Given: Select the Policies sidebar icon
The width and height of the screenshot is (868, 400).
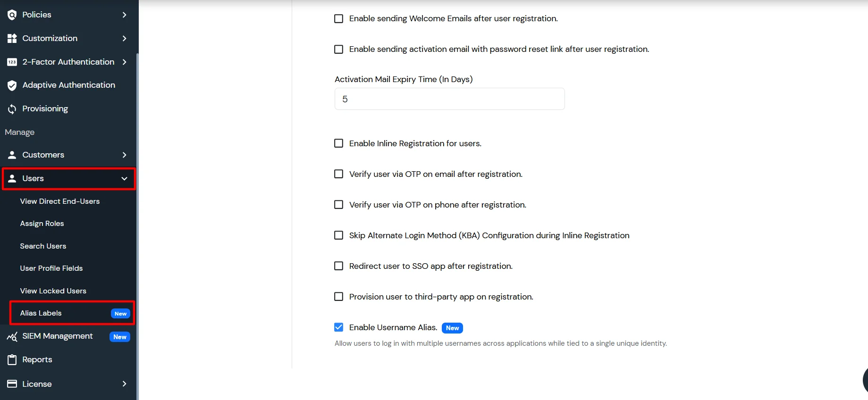Looking at the screenshot, I should tap(12, 15).
